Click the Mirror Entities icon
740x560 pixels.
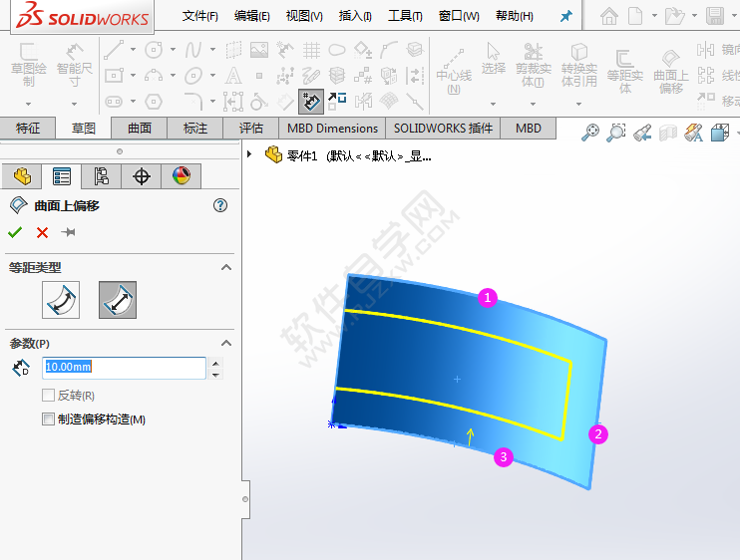coord(705,50)
